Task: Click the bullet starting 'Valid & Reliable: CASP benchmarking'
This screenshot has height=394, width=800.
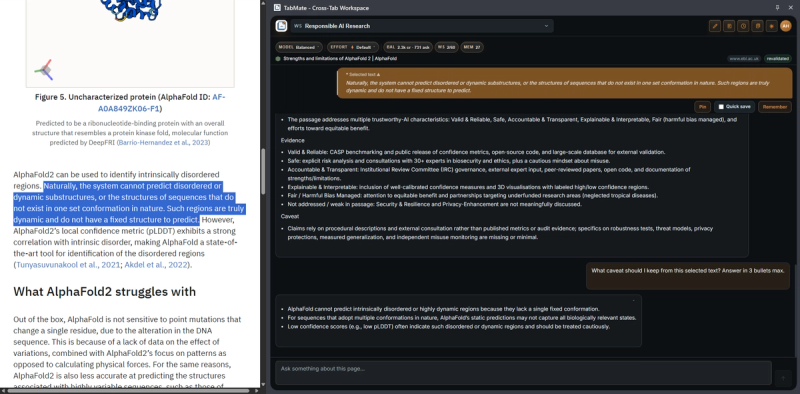Action: [476, 152]
